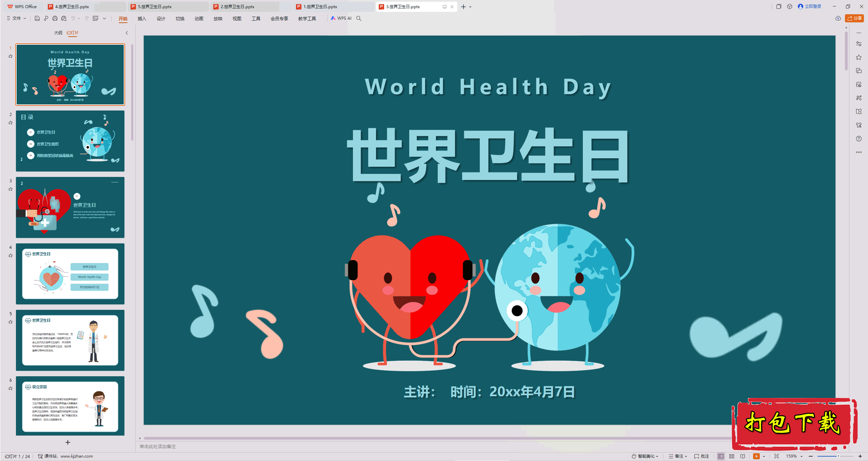868x461 pixels.
Task: Collapse the slide thumbnail panel chevron
Action: [127, 33]
